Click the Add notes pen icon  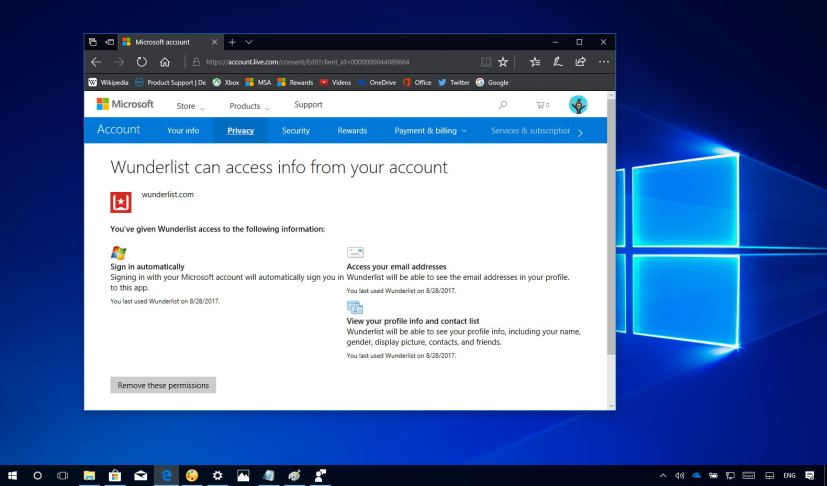click(557, 62)
